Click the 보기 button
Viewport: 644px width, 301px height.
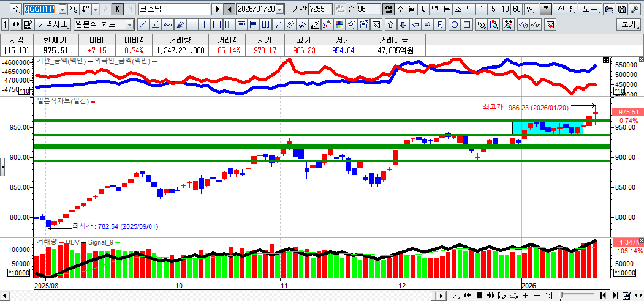[629, 24]
